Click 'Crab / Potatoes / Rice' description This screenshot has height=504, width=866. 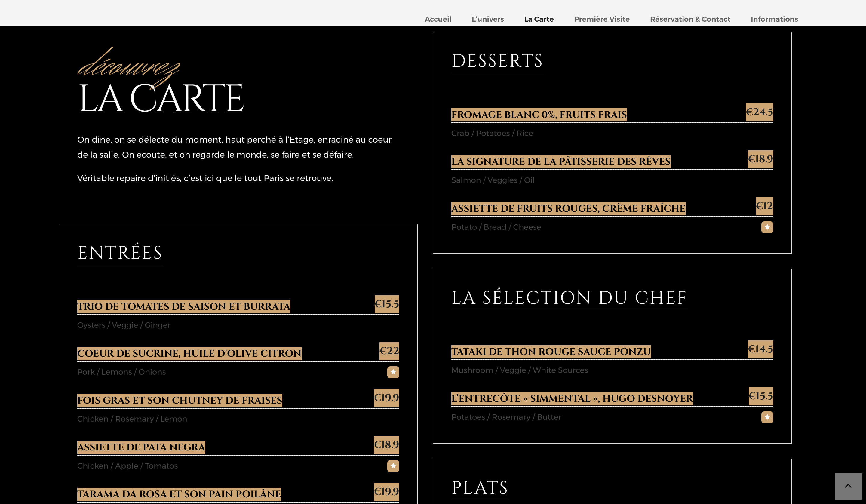point(492,134)
